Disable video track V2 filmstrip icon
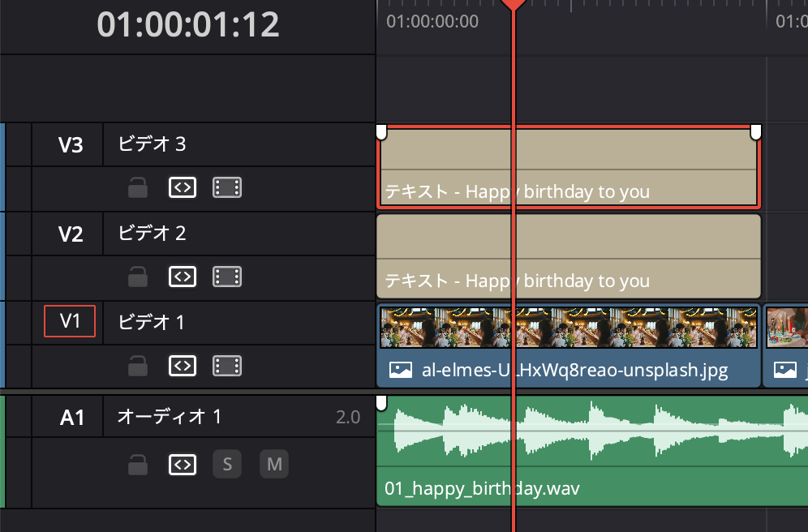The image size is (808, 532). 227,277
